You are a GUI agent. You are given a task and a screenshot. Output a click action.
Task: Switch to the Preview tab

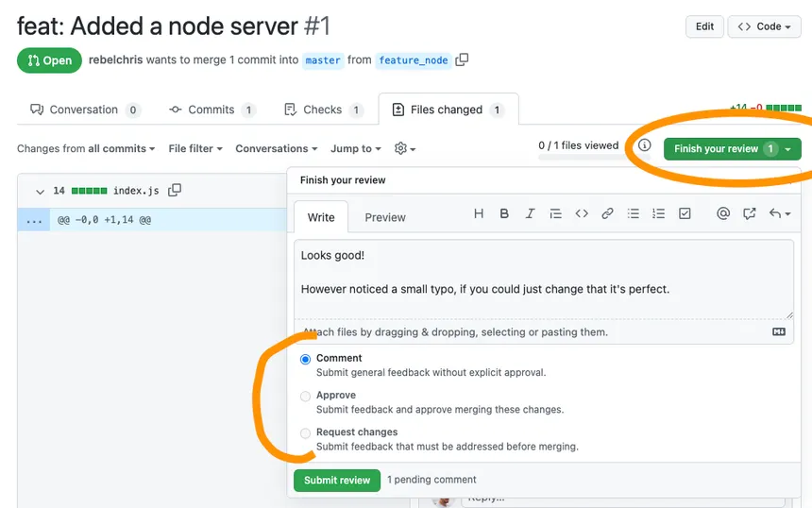(385, 217)
